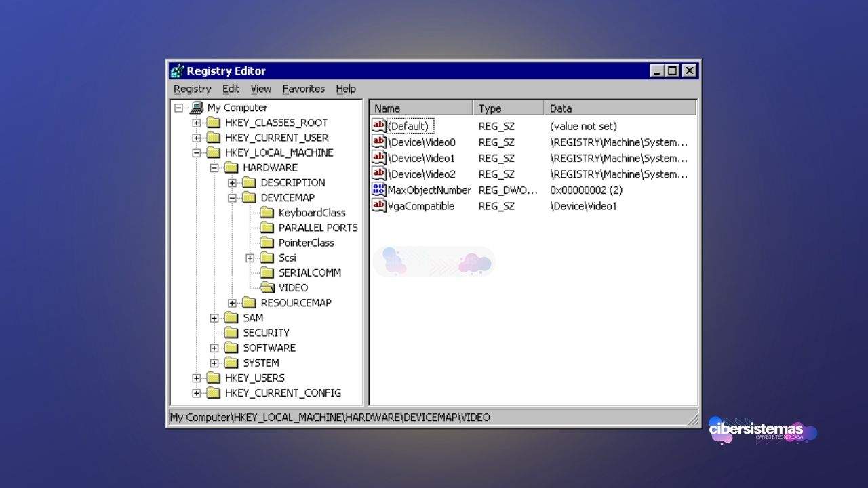
Task: Open the Edit menu
Action: tap(231, 89)
